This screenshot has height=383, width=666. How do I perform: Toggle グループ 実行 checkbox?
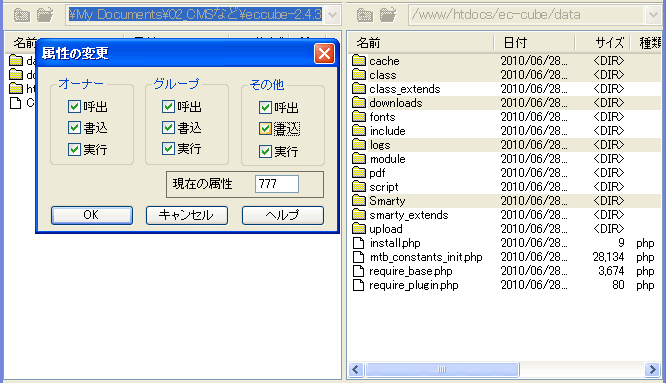pos(169,148)
